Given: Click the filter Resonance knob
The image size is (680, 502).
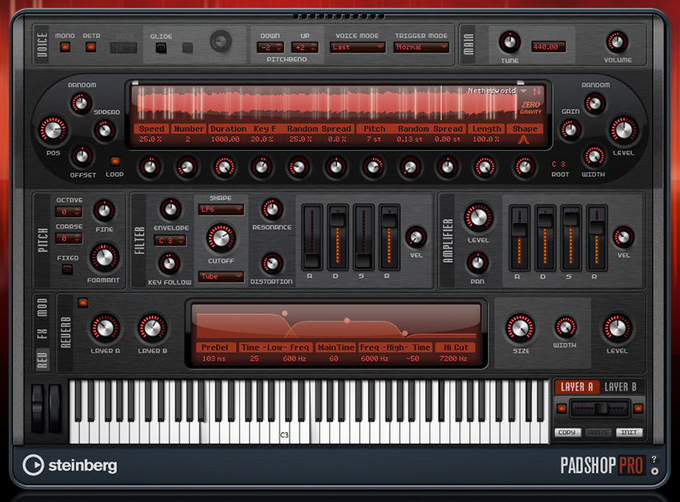Looking at the screenshot, I should tap(272, 209).
